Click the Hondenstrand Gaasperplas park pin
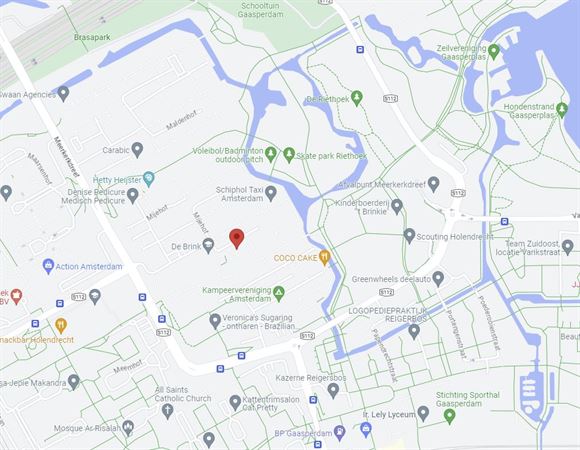The width and height of the screenshot is (580, 450). point(562,110)
